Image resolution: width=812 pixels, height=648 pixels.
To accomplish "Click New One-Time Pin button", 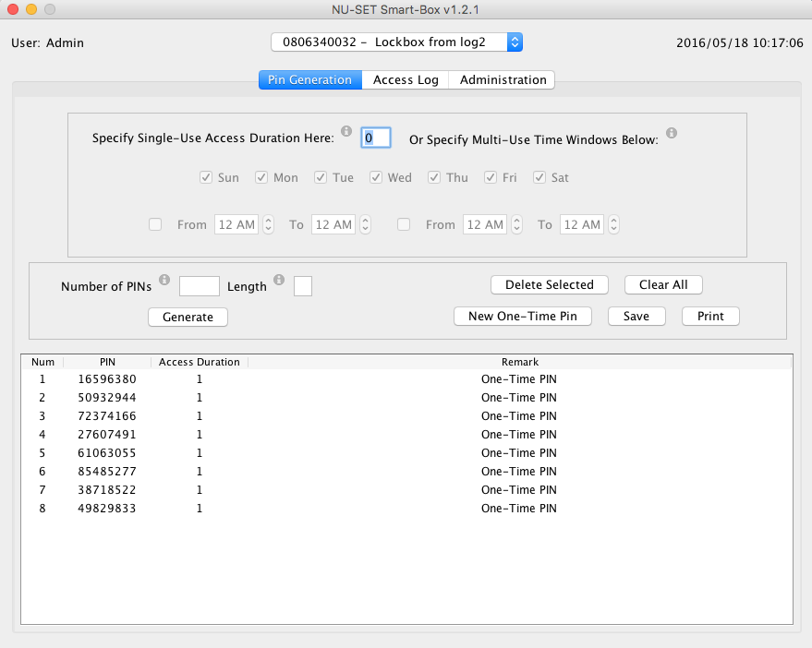I will [523, 317].
